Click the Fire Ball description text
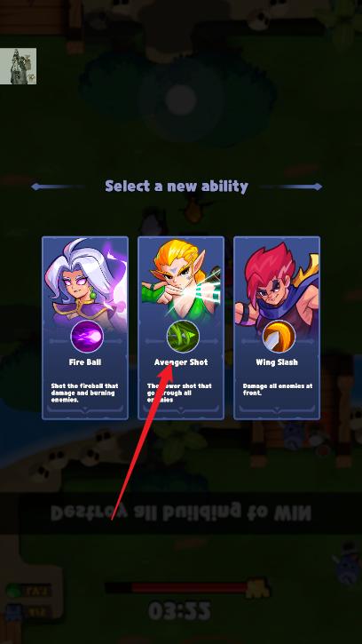The height and width of the screenshot is (644, 362). click(84, 393)
